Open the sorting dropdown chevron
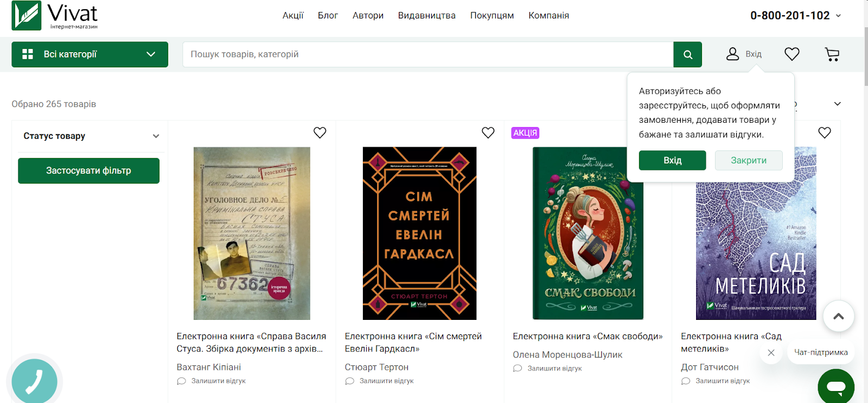The height and width of the screenshot is (403, 868). coord(838,104)
